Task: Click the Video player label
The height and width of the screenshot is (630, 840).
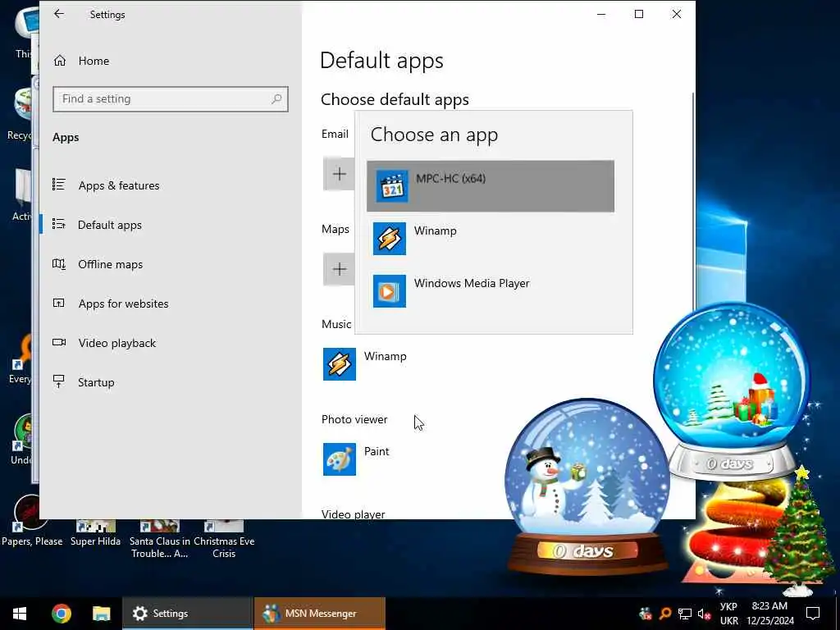Action: tap(353, 514)
